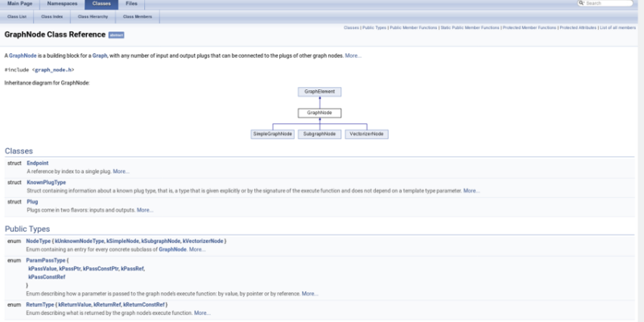Viewport: 644px width, 322px height.
Task: Open the Main Page tab
Action: pyautogui.click(x=19, y=4)
